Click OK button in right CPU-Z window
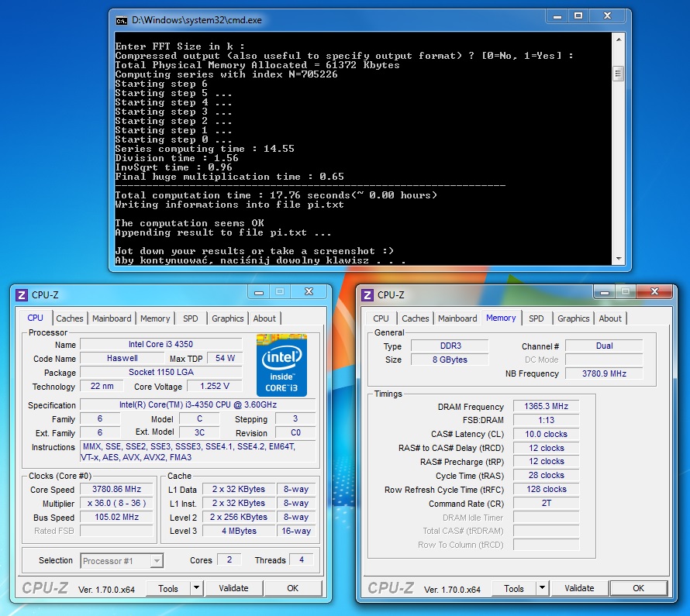Viewport: 690px width, 616px height. tap(639, 588)
